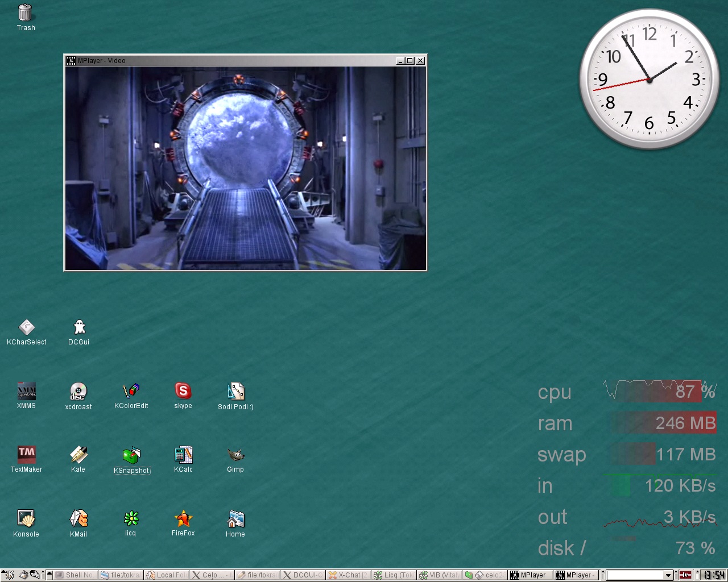
Task: Close the MPlayer - Video window
Action: click(x=420, y=61)
